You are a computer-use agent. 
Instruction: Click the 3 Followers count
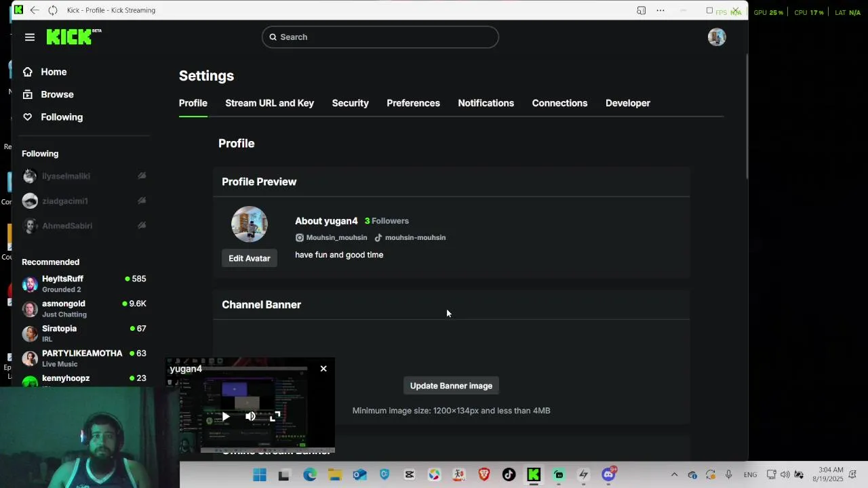pyautogui.click(x=387, y=221)
